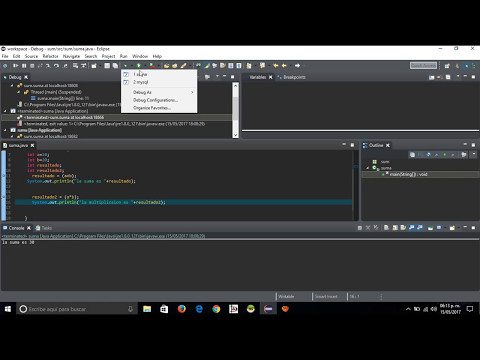Toggle Hide Non-Public Members green dot in Outline
Image resolution: width=480 pixels, height=360 pixels.
(x=445, y=155)
